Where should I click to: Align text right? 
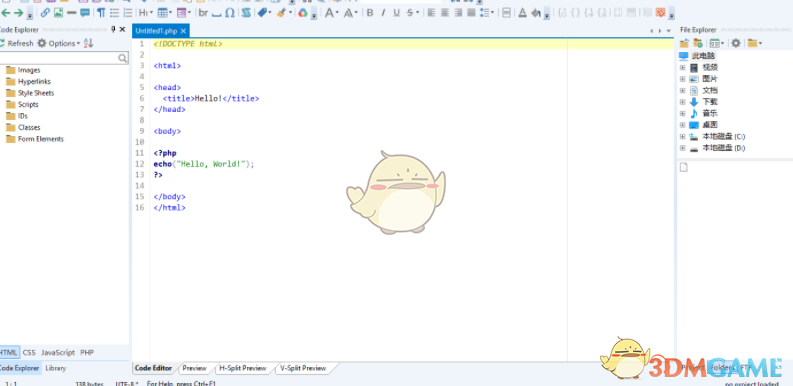click(458, 13)
